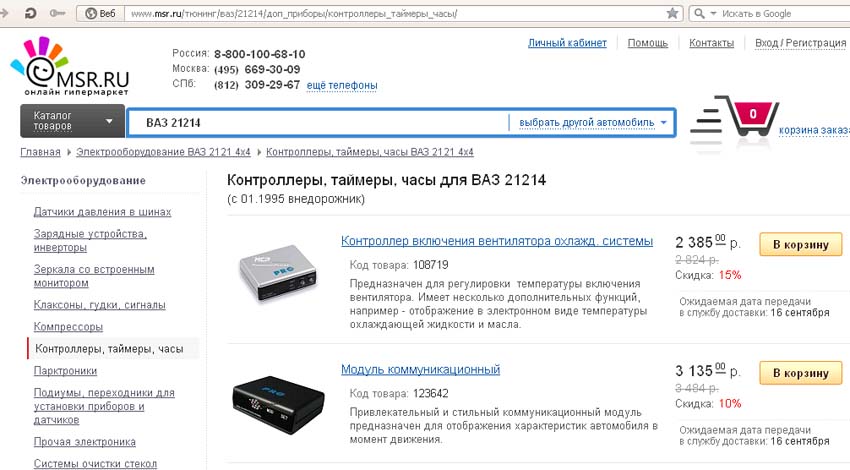Go to Контакты in the top menu
The width and height of the screenshot is (850, 470).
pos(711,43)
